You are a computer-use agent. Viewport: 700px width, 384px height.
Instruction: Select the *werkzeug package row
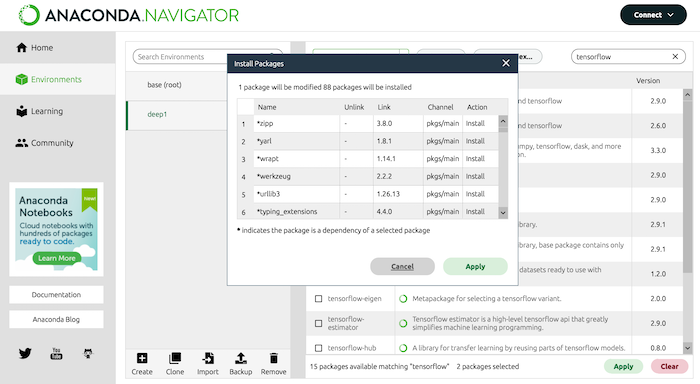coord(368,176)
